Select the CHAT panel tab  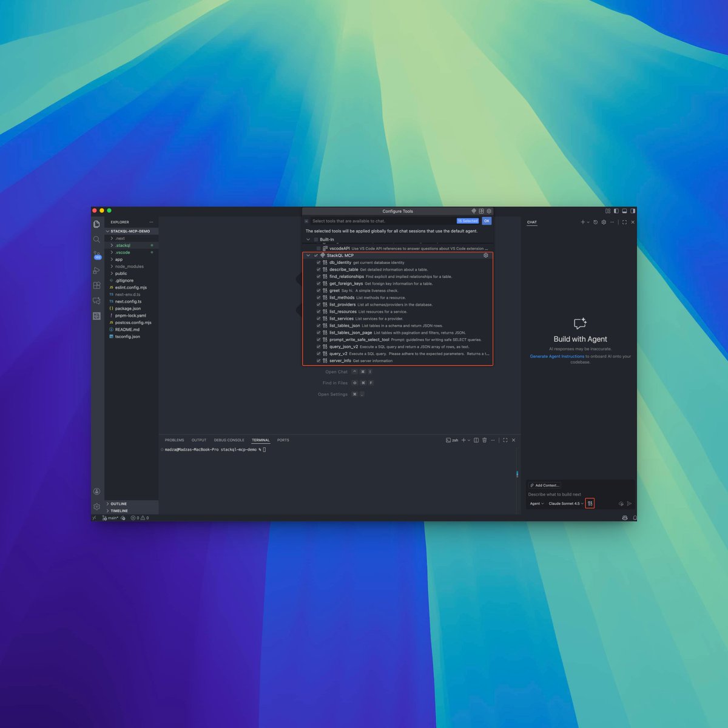coord(532,222)
